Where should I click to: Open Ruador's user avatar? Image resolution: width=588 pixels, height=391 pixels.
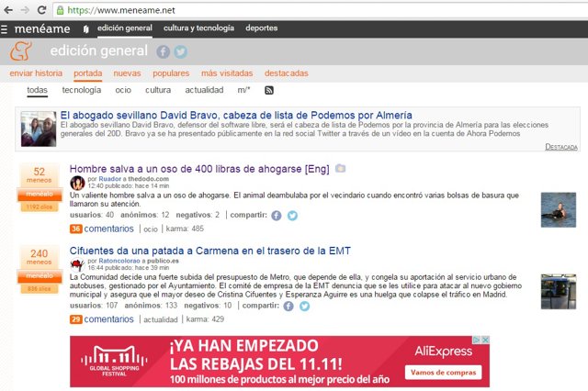click(77, 183)
